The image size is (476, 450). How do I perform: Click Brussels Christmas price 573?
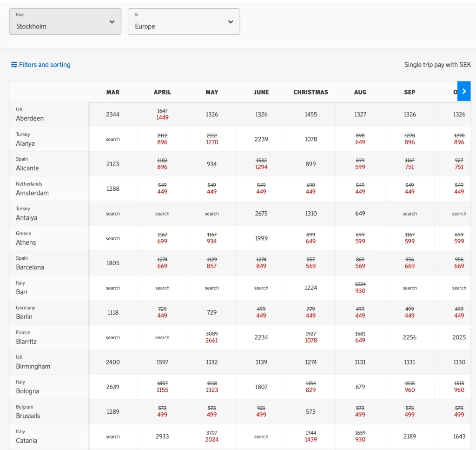[x=311, y=412]
